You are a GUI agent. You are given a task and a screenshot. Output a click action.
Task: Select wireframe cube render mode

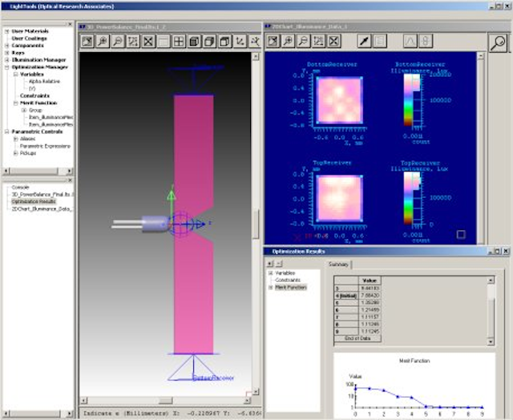(224, 41)
